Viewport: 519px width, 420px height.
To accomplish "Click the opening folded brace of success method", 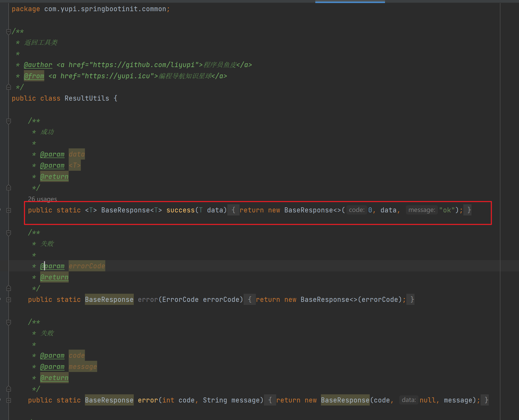I will [233, 210].
